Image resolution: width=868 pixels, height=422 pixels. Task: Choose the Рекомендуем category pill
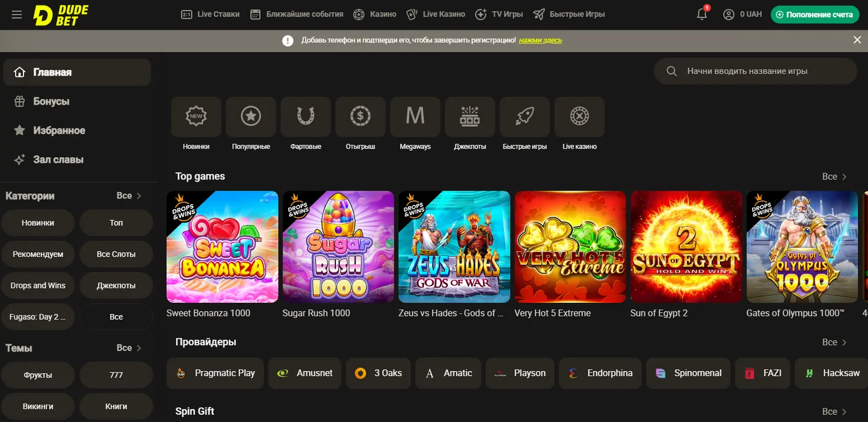[38, 254]
